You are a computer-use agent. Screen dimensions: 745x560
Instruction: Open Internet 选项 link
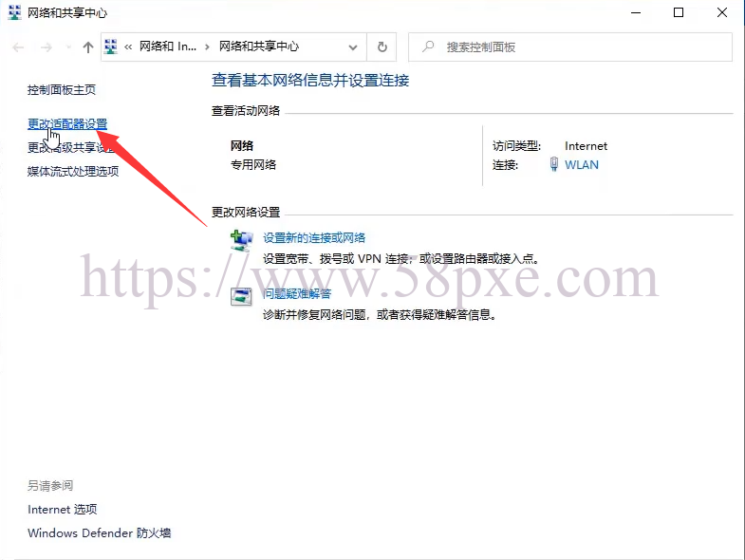pos(63,510)
